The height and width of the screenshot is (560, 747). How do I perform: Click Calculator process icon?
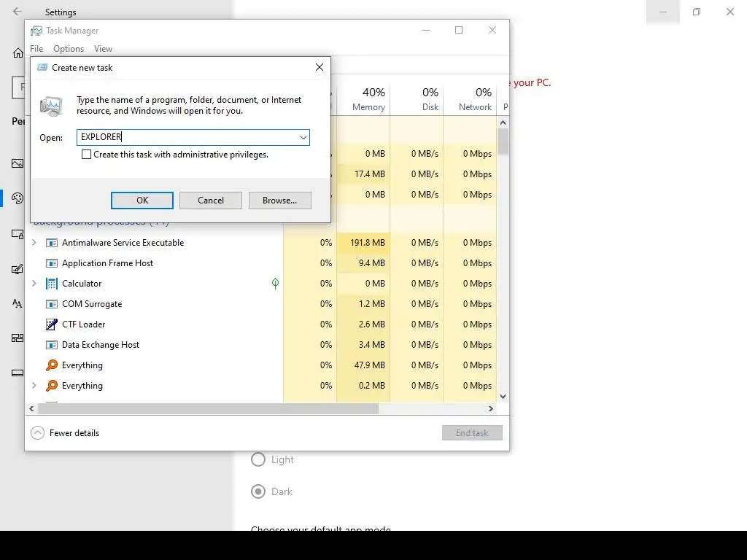(x=52, y=284)
